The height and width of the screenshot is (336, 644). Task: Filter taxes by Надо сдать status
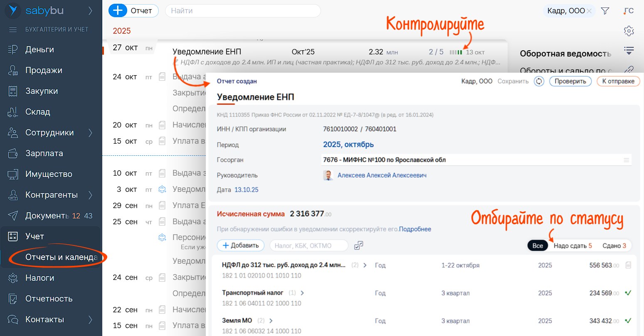point(572,246)
